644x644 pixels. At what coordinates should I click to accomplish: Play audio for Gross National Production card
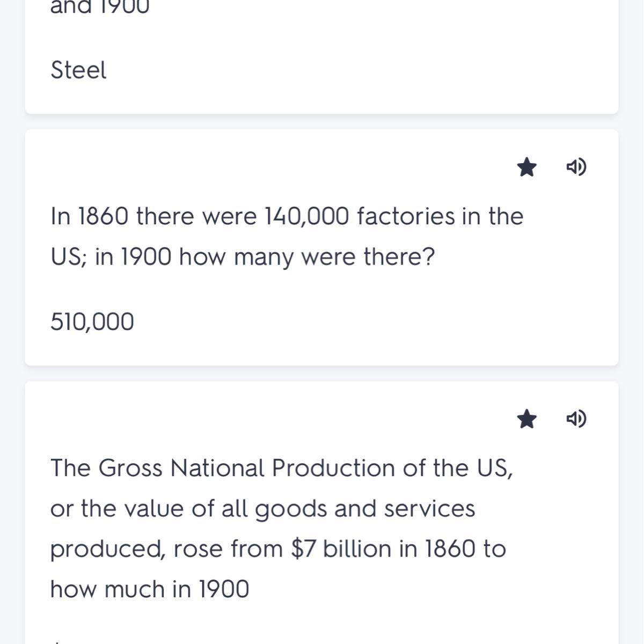(x=576, y=419)
